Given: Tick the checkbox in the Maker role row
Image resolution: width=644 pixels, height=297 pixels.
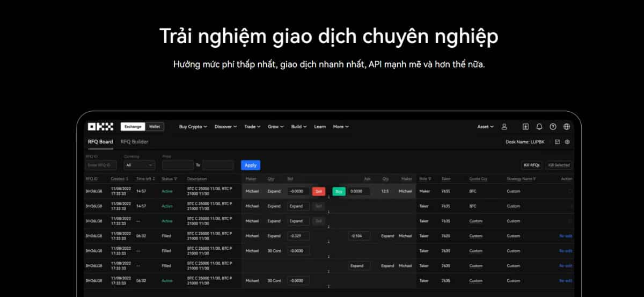Looking at the screenshot, I should 570,191.
